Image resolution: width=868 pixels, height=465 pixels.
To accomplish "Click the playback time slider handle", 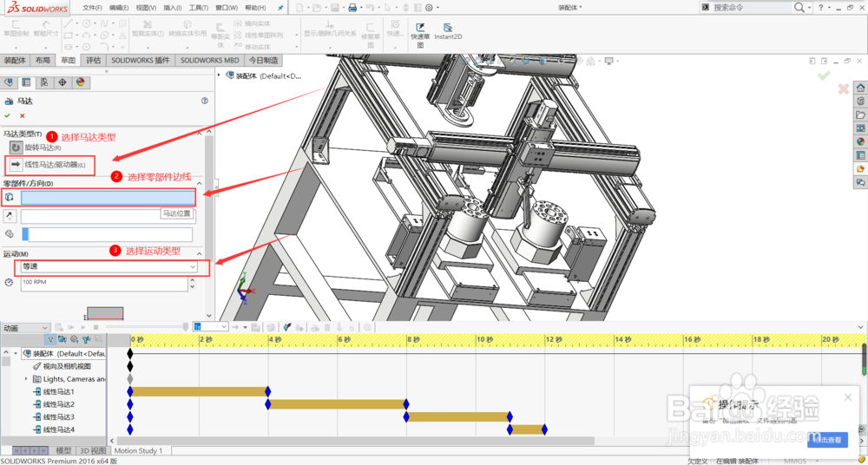I will (x=186, y=327).
